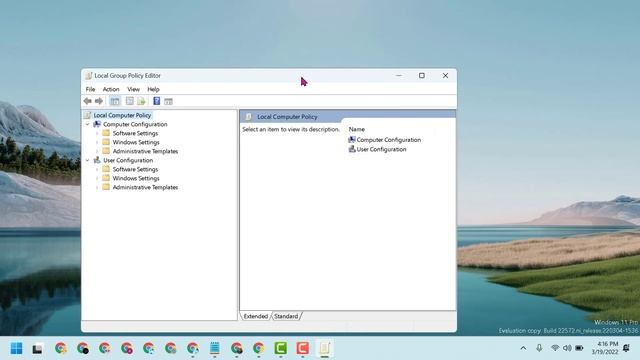Expand Administrative Templates under User Configuration
The width and height of the screenshot is (640, 360).
tap(97, 187)
